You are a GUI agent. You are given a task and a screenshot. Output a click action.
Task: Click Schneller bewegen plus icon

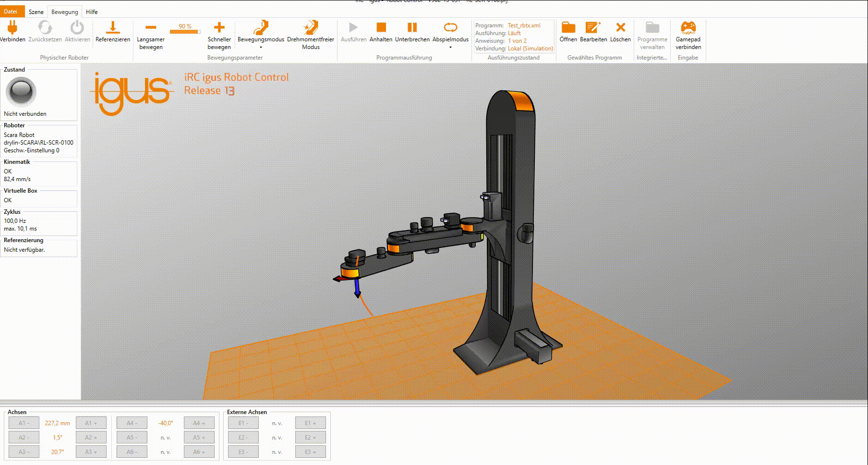click(x=219, y=28)
